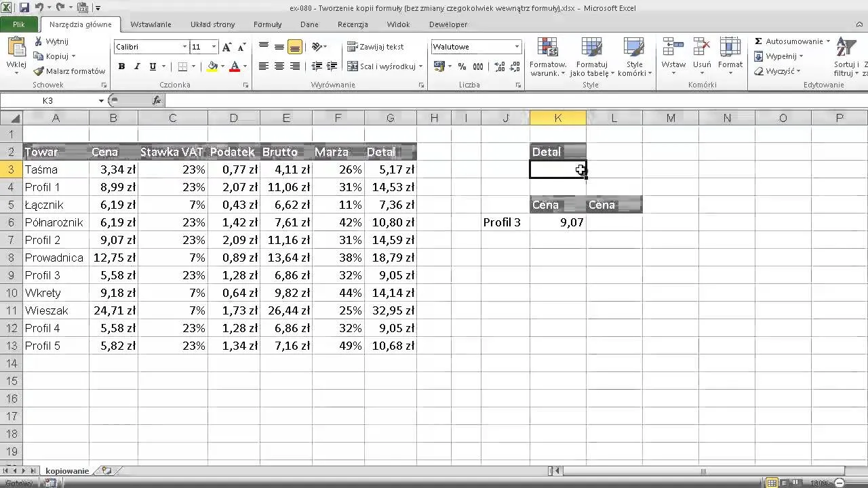Insert a new worksheet tab
Image resolution: width=868 pixels, height=488 pixels.
coord(106,470)
